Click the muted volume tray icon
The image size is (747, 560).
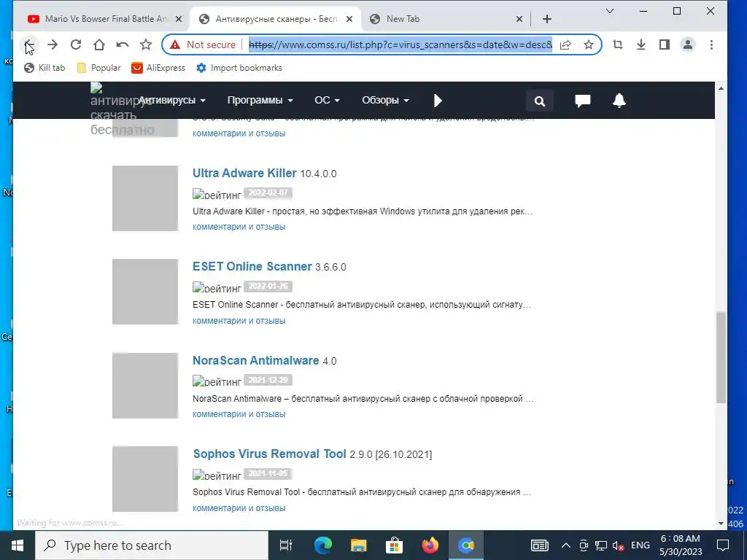pyautogui.click(x=619, y=545)
